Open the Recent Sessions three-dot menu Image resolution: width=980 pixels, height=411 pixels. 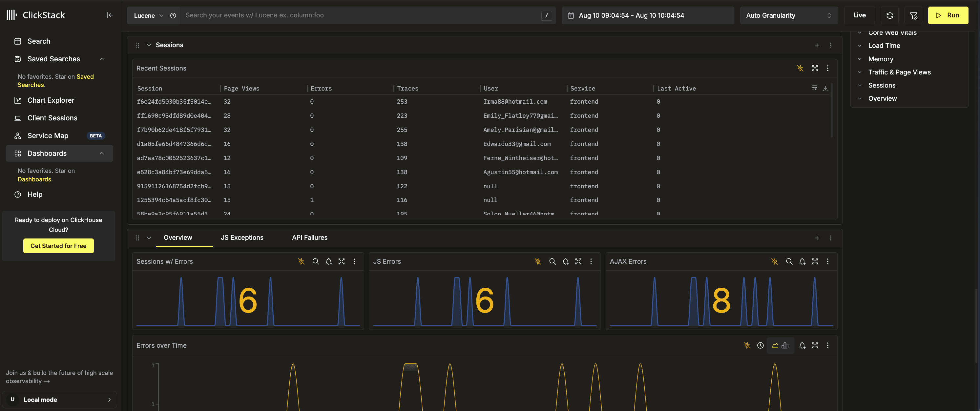828,69
